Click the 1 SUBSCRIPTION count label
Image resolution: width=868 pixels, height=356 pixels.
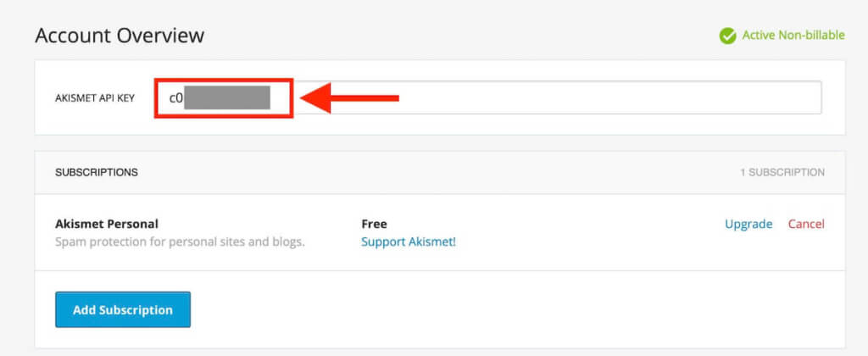(x=782, y=173)
